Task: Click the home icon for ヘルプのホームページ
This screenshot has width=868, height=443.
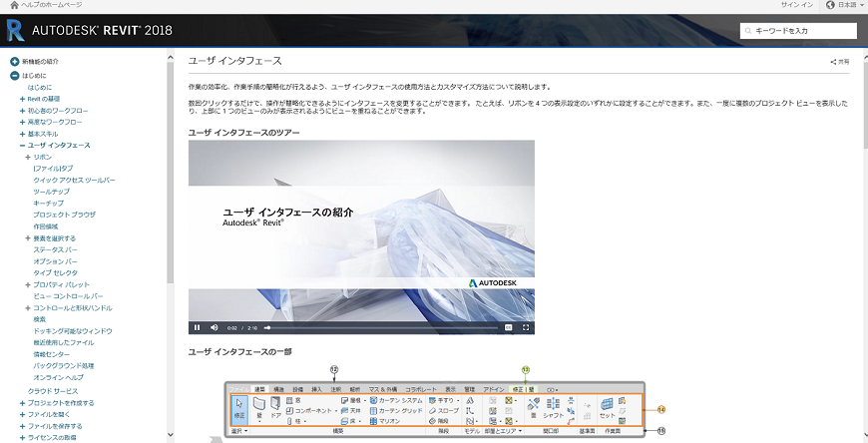Action: point(14,5)
